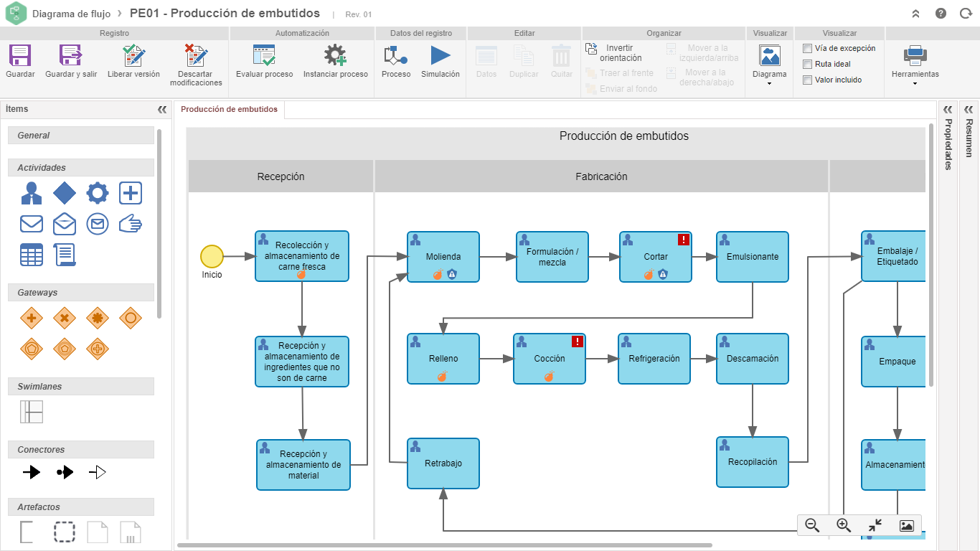The height and width of the screenshot is (551, 980).
Task: Click Recepción lane header
Action: pos(281,176)
